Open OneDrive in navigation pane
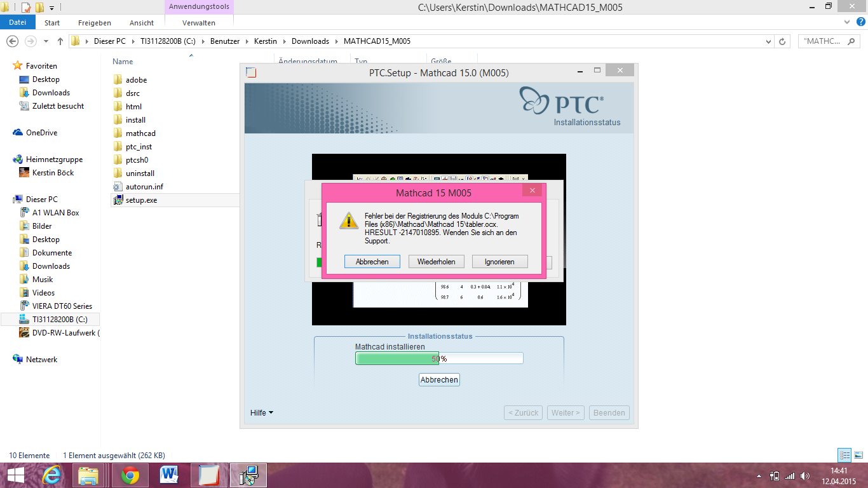 [41, 133]
